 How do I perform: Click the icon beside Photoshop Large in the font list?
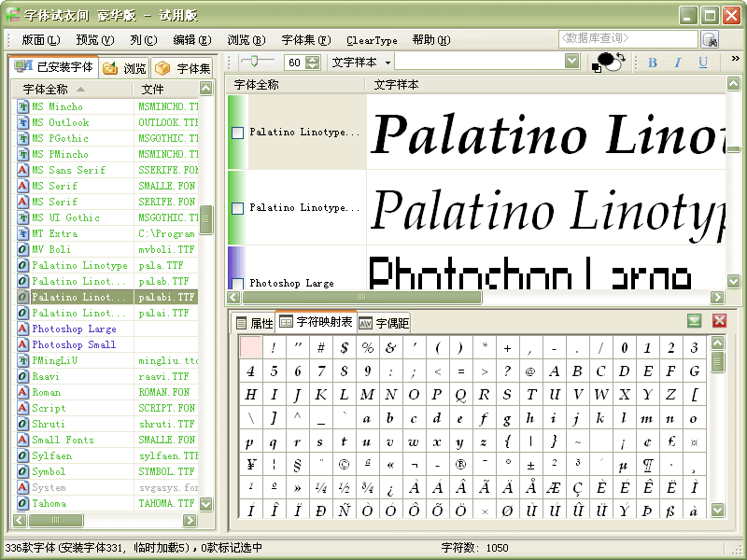click(x=22, y=329)
